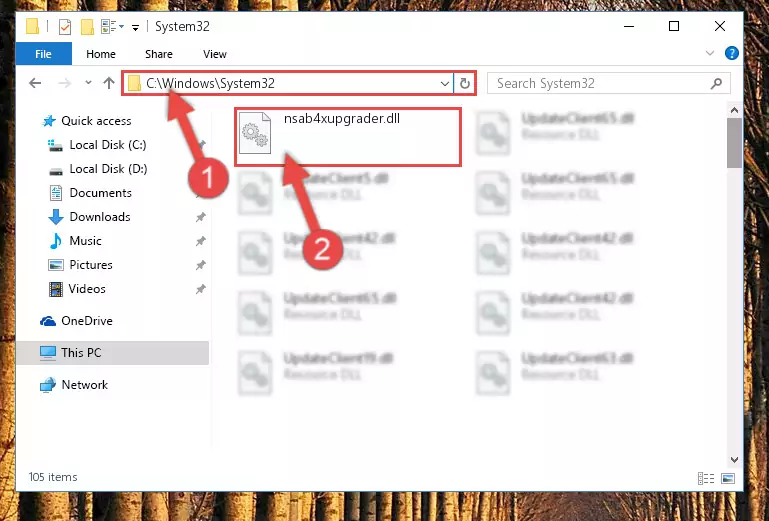Click the Properties quick access toolbar icon

point(65,26)
